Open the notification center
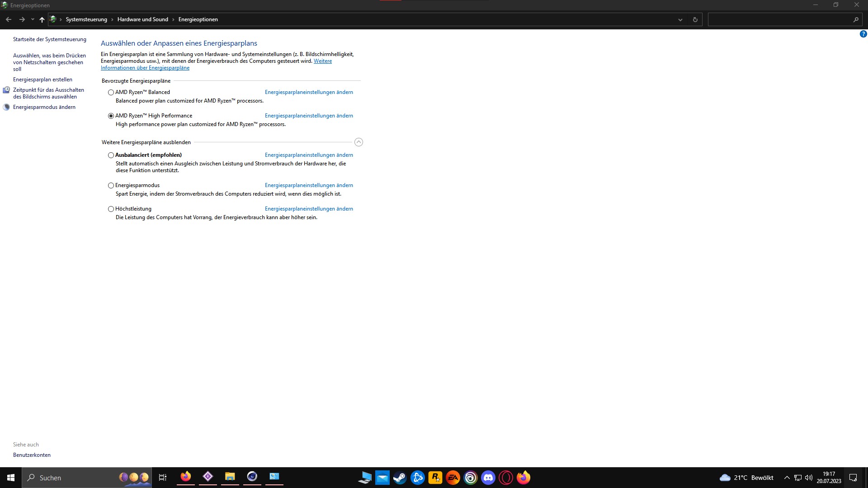868x488 pixels. coord(853,478)
